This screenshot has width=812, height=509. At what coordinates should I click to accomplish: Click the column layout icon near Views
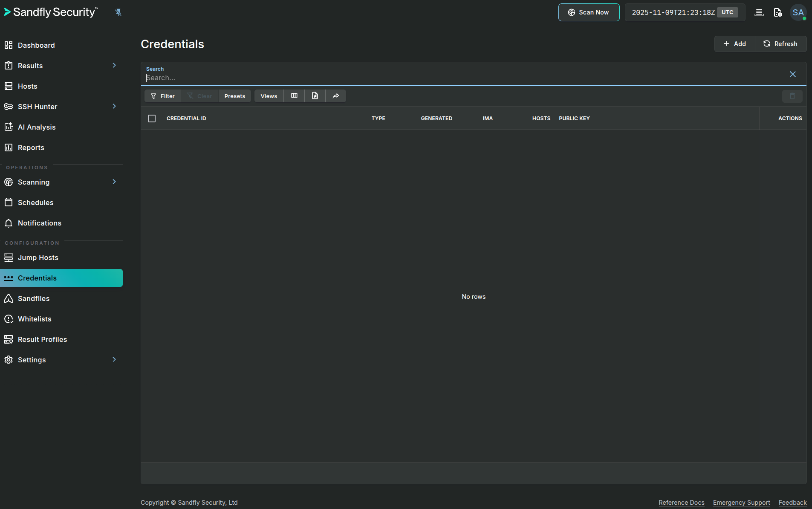coord(294,96)
